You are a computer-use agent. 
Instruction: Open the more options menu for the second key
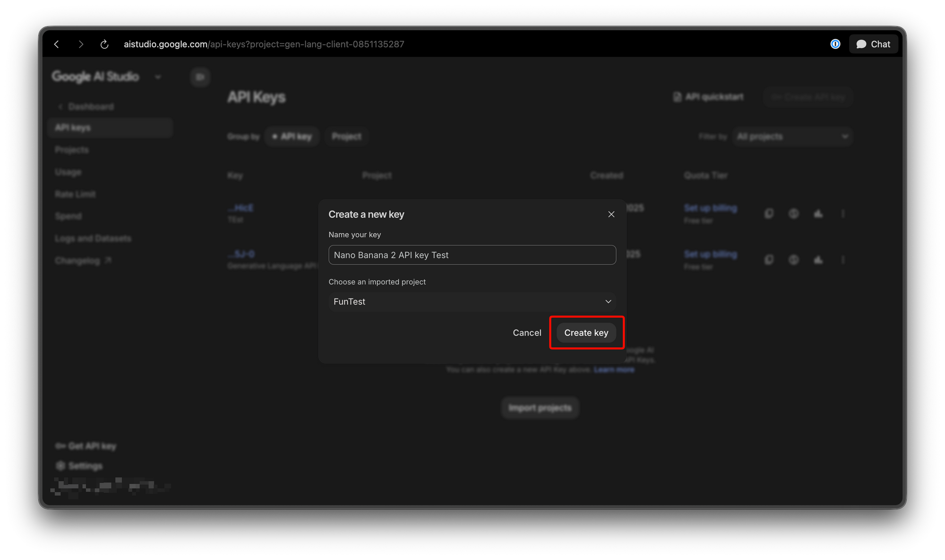[x=843, y=260]
